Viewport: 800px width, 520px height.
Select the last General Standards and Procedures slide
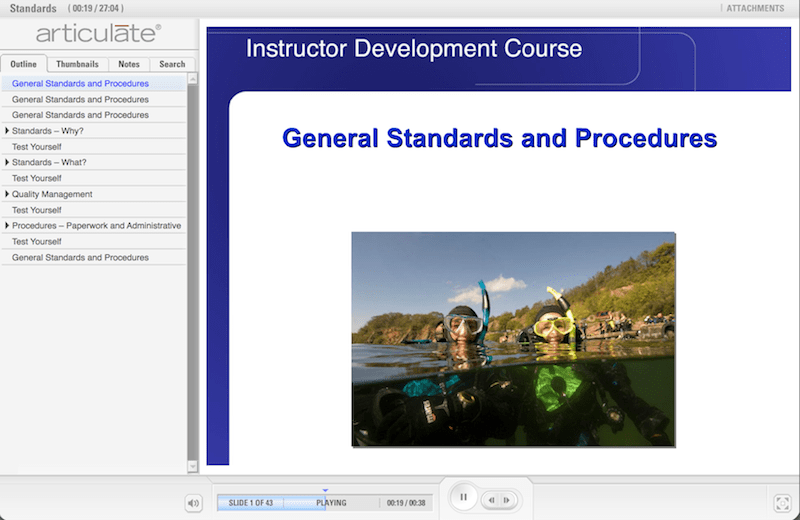click(x=94, y=257)
